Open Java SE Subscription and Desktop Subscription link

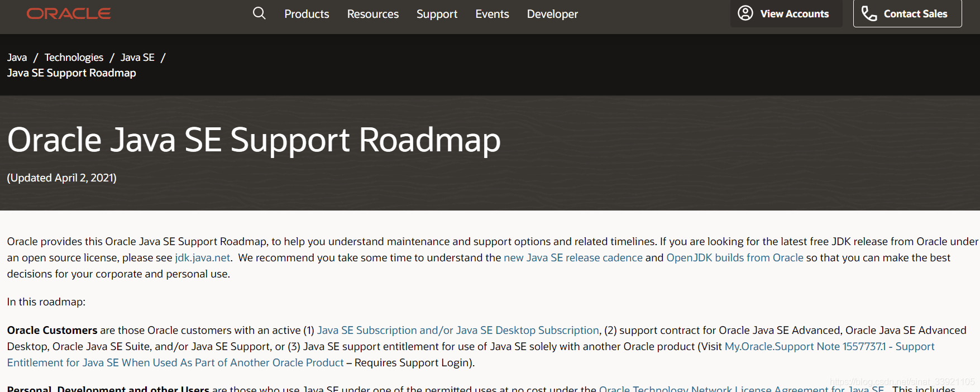point(458,331)
